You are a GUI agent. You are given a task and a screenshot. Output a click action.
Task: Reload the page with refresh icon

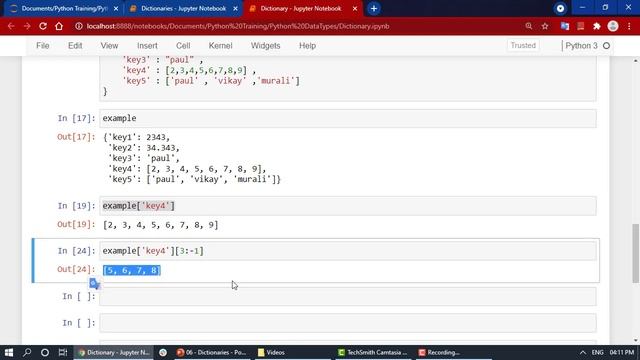pos(43,26)
